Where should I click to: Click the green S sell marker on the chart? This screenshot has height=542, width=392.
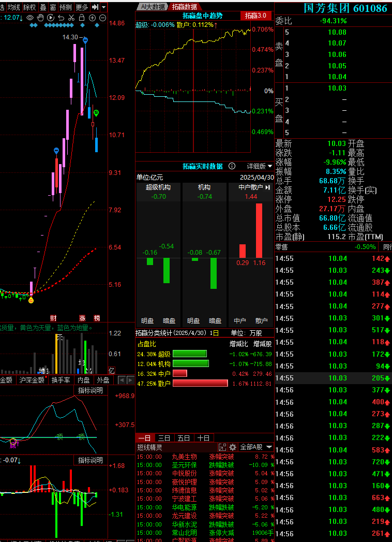click(96, 113)
